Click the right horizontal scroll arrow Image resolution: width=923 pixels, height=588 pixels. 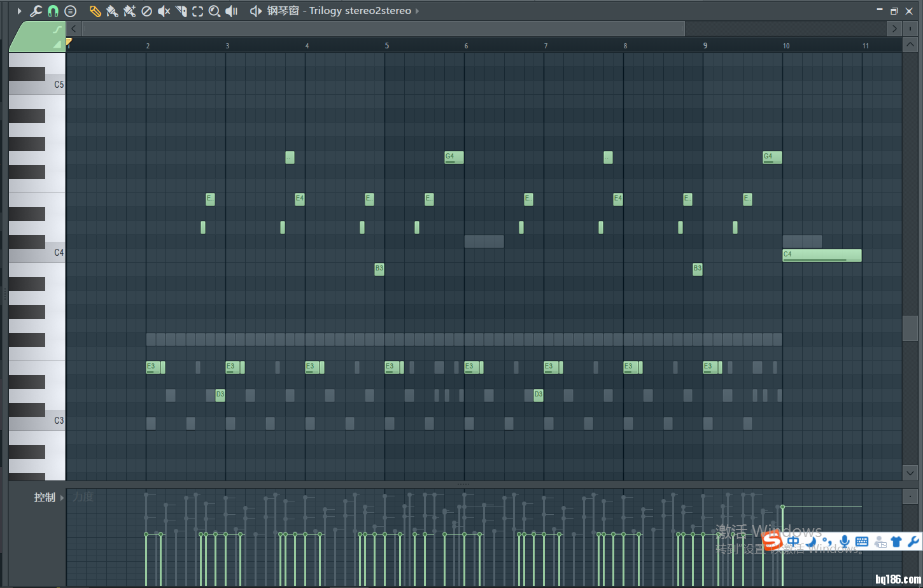click(894, 29)
